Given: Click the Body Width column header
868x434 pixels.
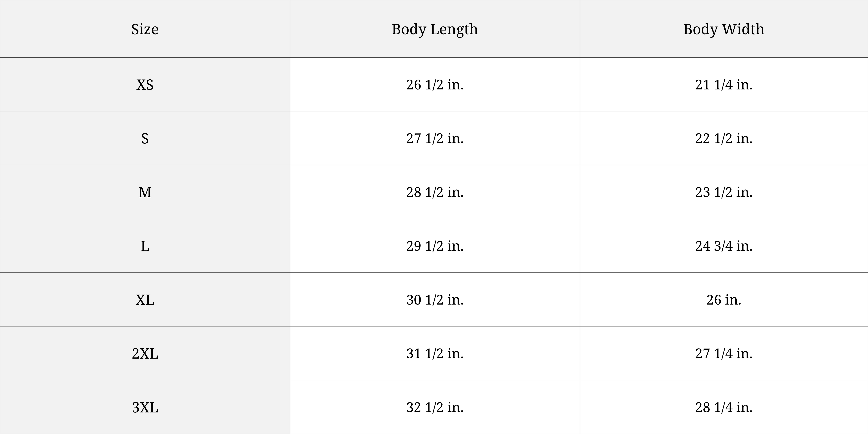Looking at the screenshot, I should pos(723,29).
